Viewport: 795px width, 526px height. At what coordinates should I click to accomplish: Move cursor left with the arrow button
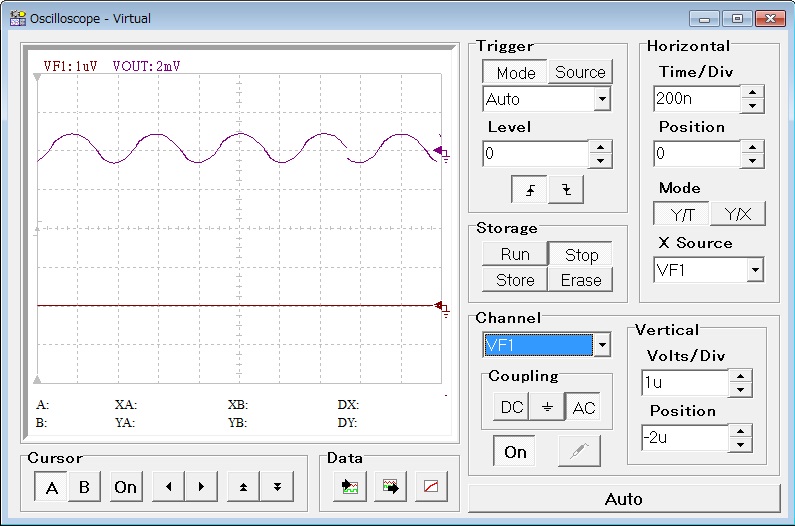point(168,487)
